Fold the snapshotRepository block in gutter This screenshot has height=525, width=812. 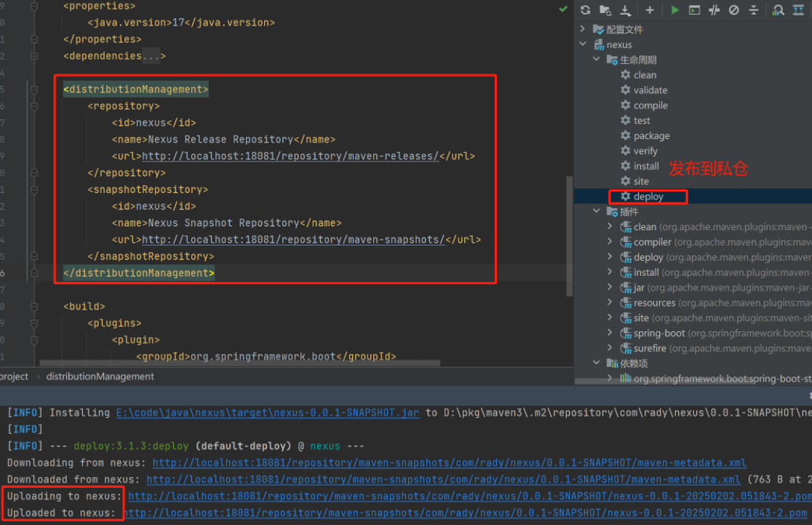coord(34,189)
